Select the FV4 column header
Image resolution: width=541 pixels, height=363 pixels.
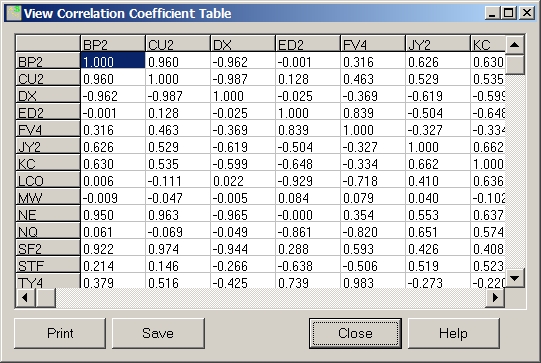pyautogui.click(x=373, y=44)
